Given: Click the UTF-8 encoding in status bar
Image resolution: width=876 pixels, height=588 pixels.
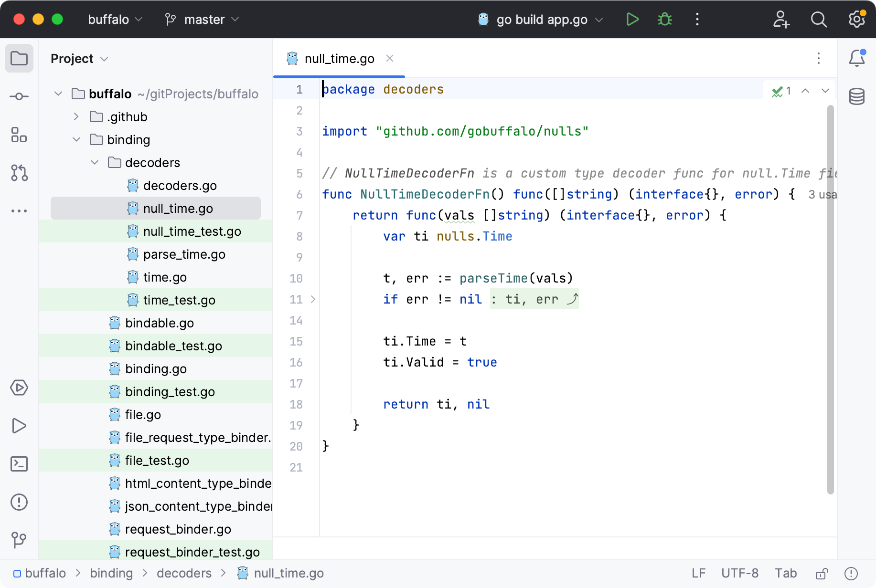Looking at the screenshot, I should 739,573.
